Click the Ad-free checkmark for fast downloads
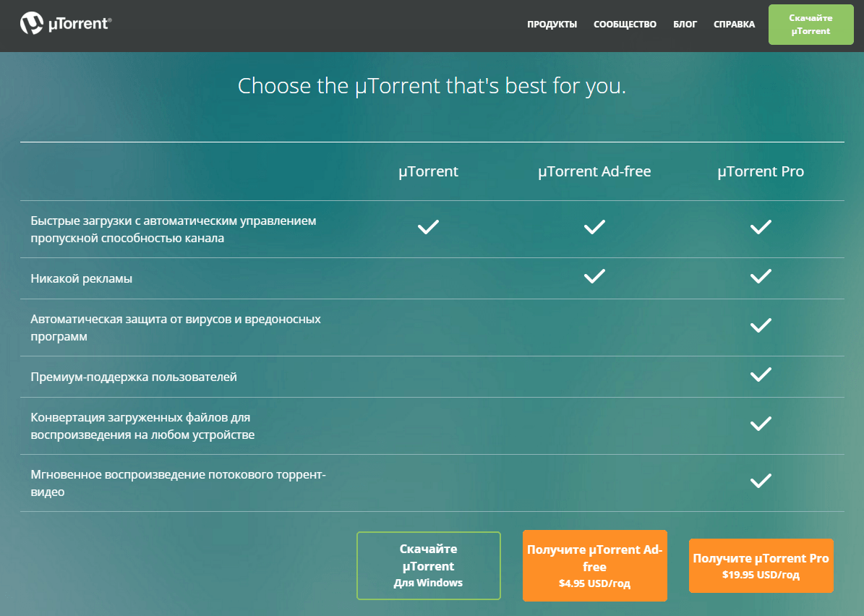The image size is (864, 616). pos(594,228)
